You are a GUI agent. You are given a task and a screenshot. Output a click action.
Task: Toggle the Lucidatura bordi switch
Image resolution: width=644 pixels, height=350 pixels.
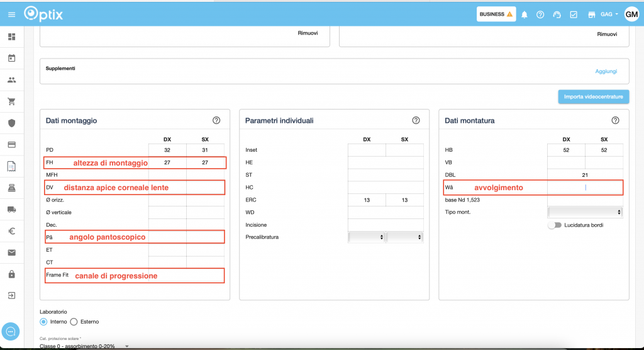click(x=554, y=225)
